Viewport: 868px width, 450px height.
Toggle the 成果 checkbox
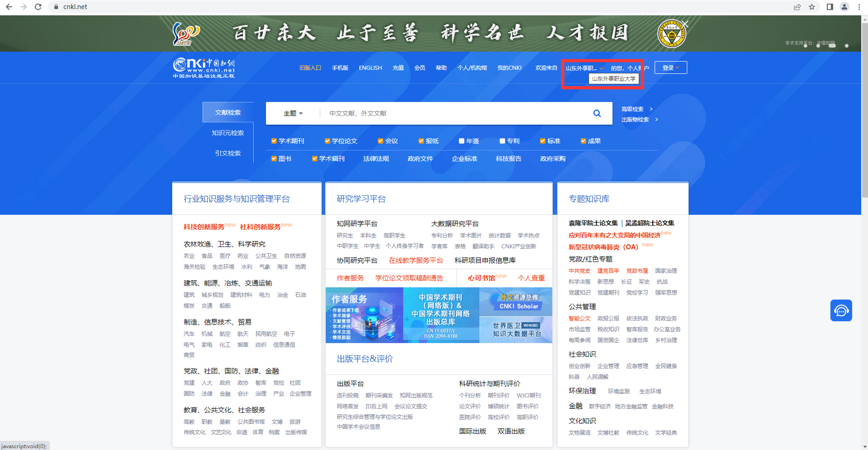pyautogui.click(x=583, y=141)
